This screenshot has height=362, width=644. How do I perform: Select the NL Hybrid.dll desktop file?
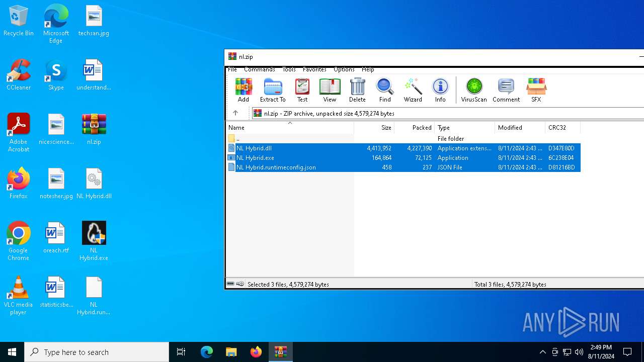(94, 184)
